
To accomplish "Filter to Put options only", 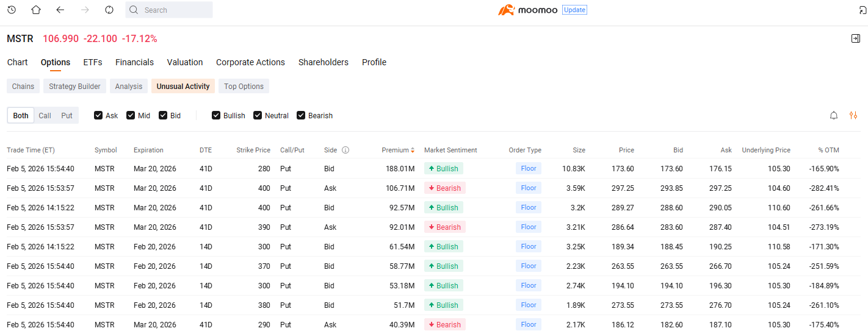I will pyautogui.click(x=67, y=115).
